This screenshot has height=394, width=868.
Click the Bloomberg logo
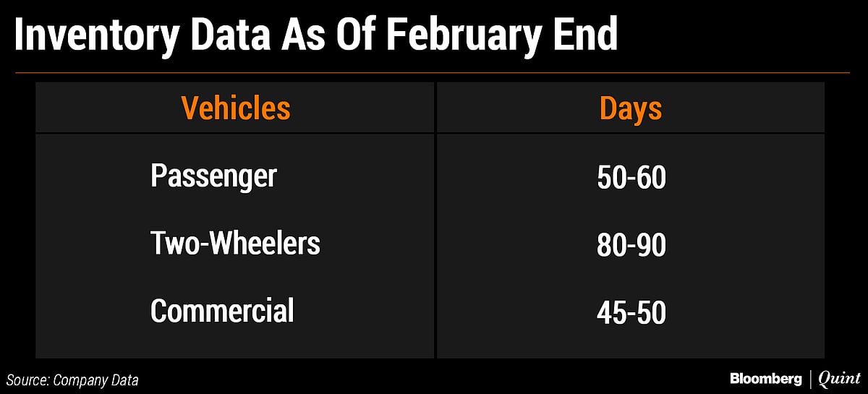pyautogui.click(x=766, y=378)
